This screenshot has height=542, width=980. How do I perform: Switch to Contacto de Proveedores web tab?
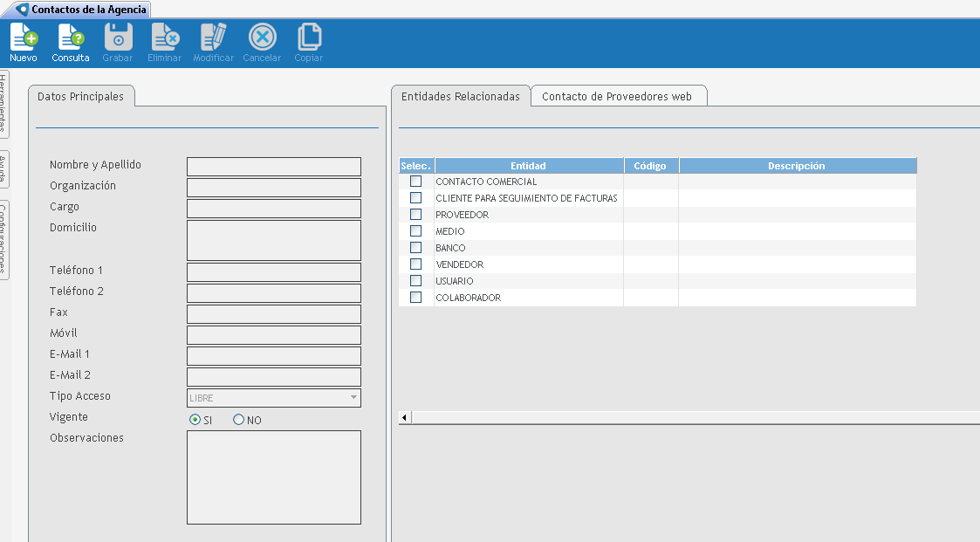(x=617, y=97)
